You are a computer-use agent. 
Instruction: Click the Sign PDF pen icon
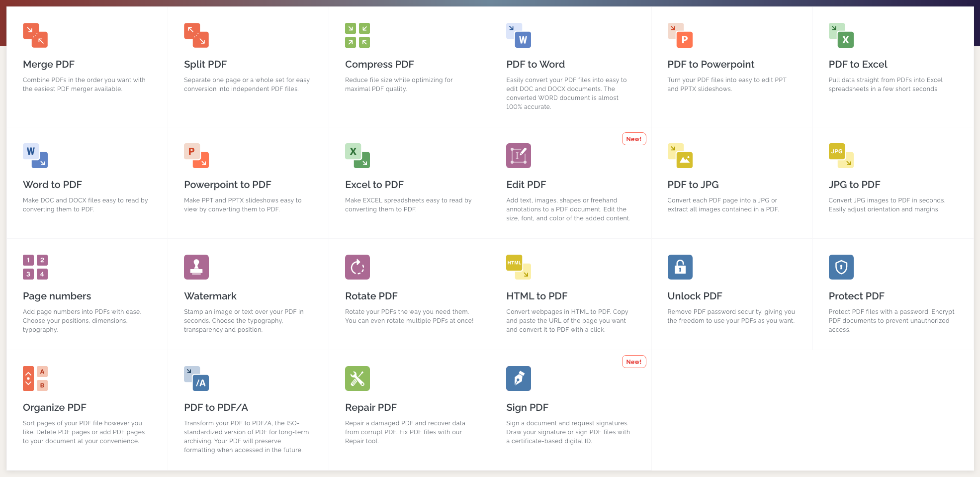coord(519,379)
